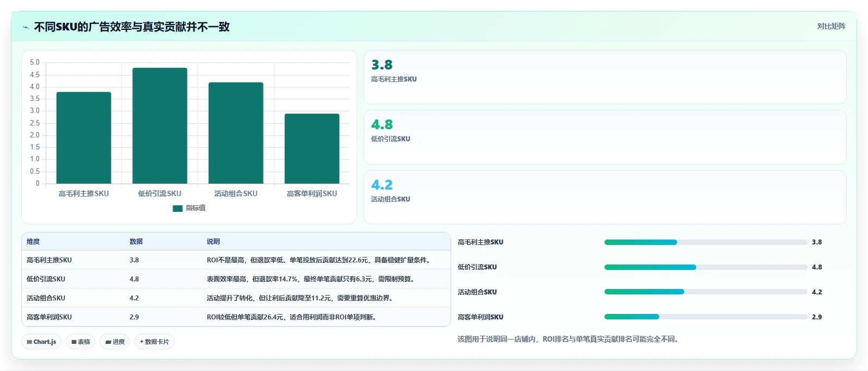Click the 4.8 低价引流SKU data card
This screenshot has width=868, height=371.
[605, 137]
